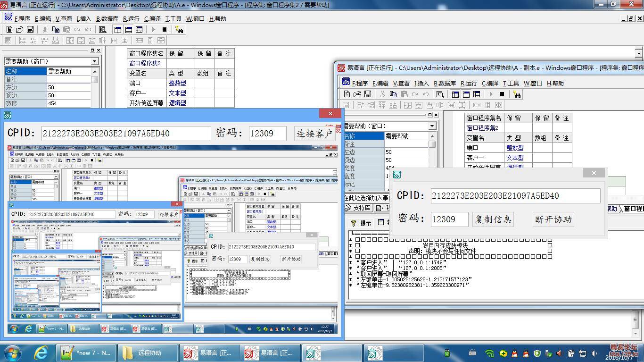
Task: Click Find magnifier icon in A - 副本.e toolbar
Action: click(x=440, y=94)
